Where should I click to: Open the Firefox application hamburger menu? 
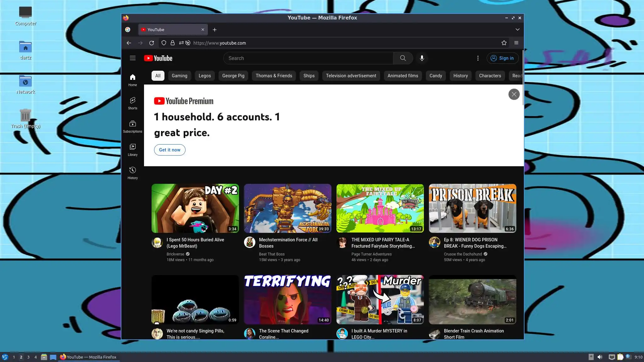(516, 43)
